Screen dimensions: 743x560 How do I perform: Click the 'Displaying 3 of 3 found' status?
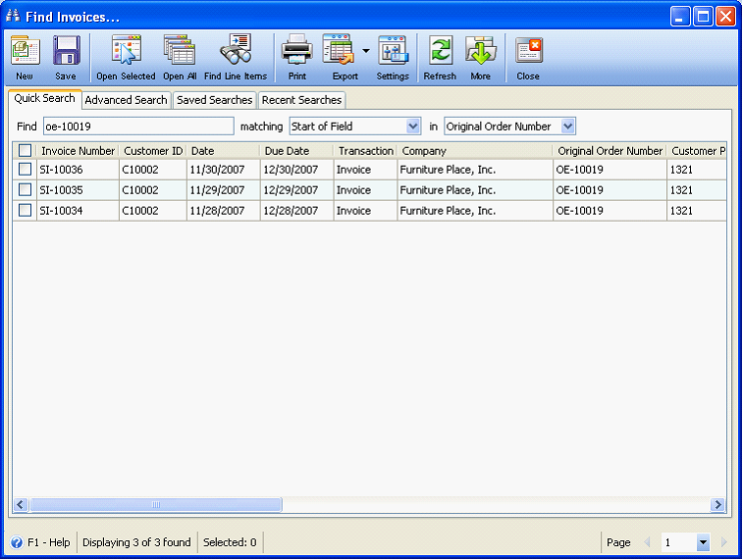coord(136,542)
